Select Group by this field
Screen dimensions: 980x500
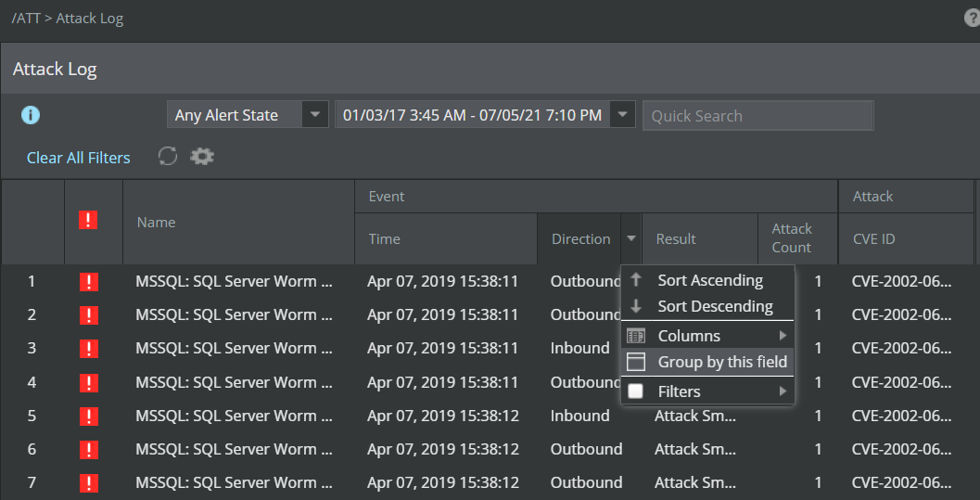click(x=707, y=361)
